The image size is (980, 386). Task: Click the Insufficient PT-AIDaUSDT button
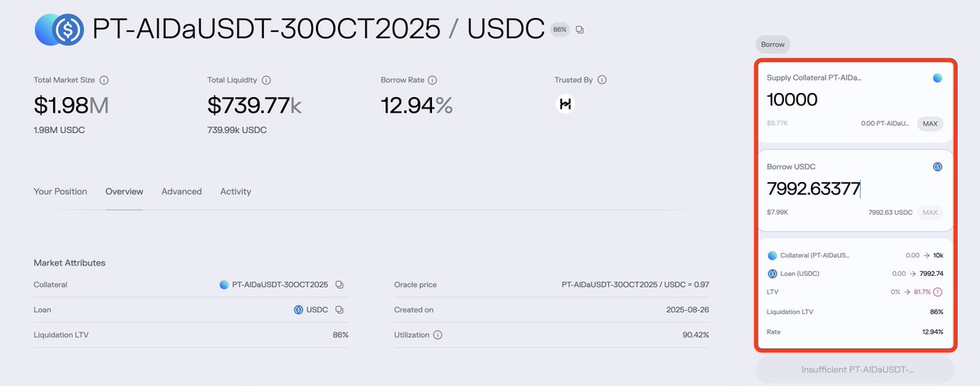[854, 370]
